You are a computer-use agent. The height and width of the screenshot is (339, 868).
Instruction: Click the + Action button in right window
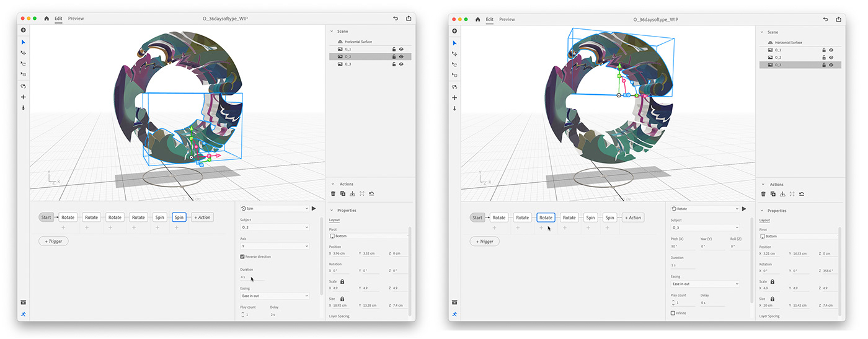632,218
